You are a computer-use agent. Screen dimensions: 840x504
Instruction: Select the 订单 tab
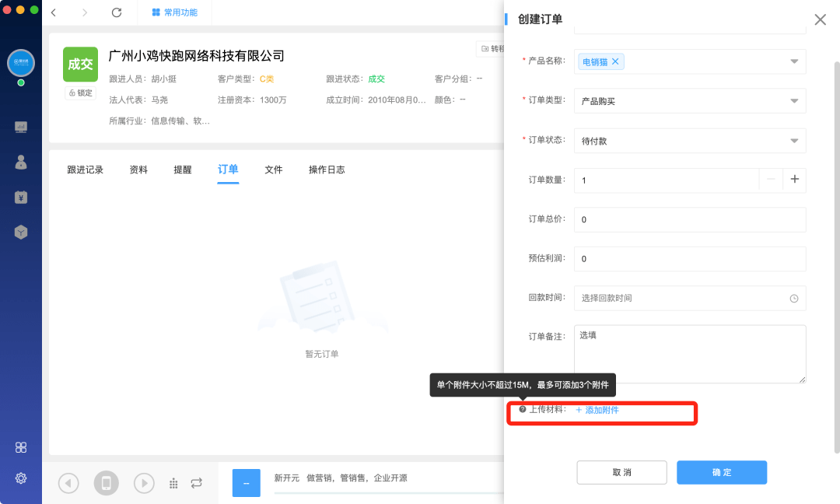coord(228,170)
